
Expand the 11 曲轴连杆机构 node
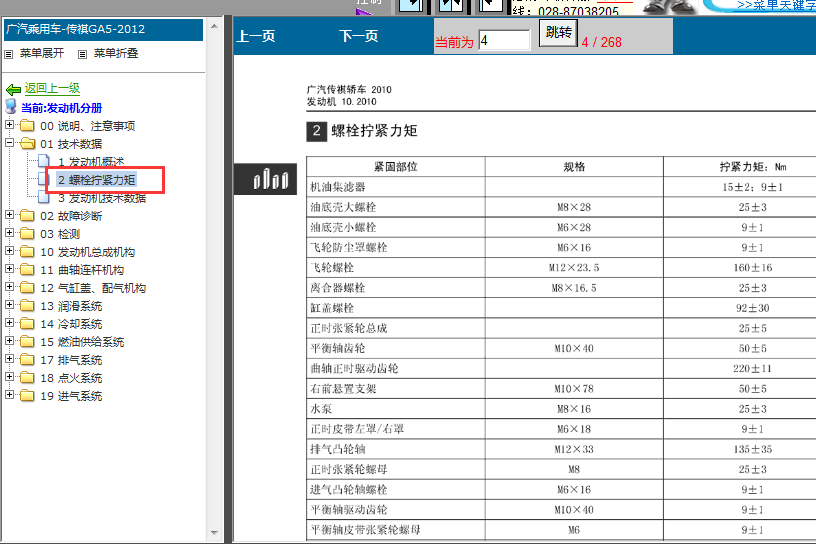pos(9,269)
